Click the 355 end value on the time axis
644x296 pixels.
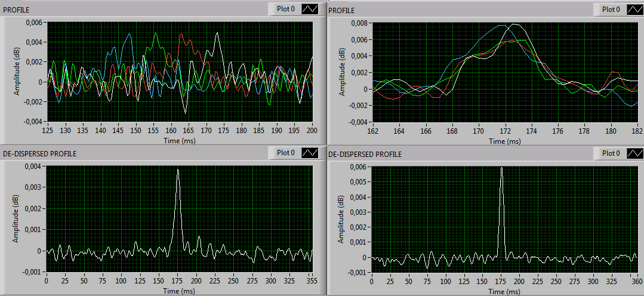tap(310, 280)
